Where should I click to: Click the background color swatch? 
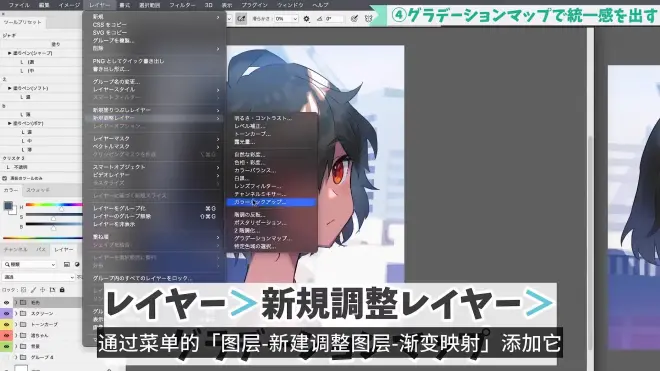pyautogui.click(x=13, y=211)
